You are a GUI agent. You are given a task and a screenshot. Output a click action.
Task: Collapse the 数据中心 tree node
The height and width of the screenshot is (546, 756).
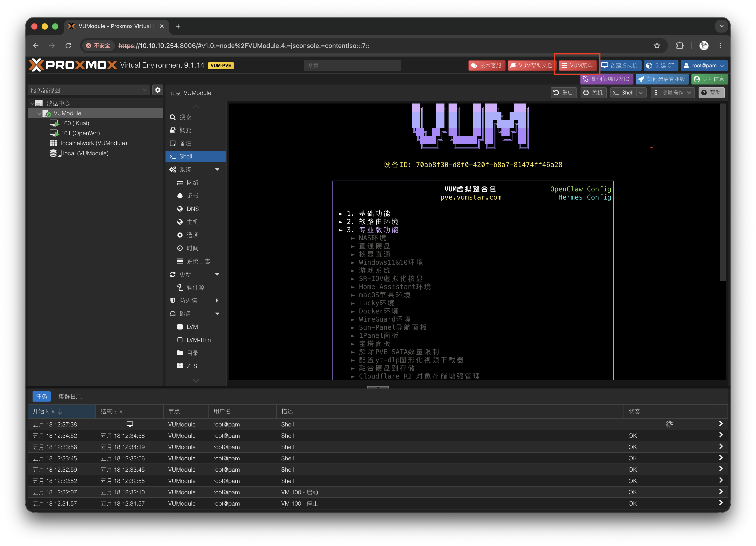coord(32,103)
